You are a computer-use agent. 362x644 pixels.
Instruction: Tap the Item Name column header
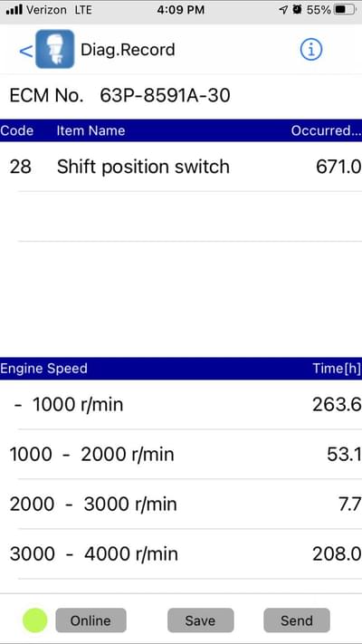click(x=90, y=130)
